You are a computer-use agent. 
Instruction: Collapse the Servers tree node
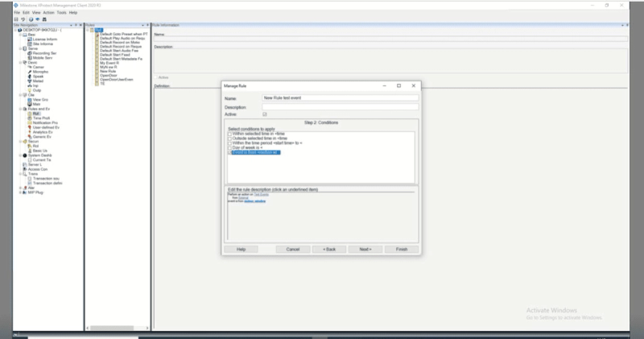20,48
